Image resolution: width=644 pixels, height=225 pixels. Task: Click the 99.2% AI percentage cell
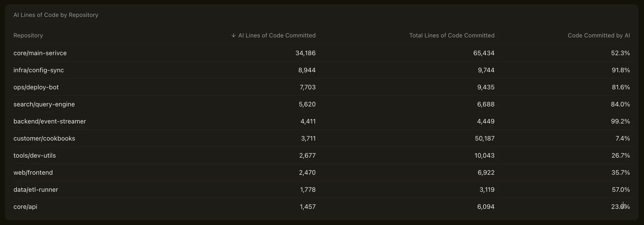click(x=620, y=122)
